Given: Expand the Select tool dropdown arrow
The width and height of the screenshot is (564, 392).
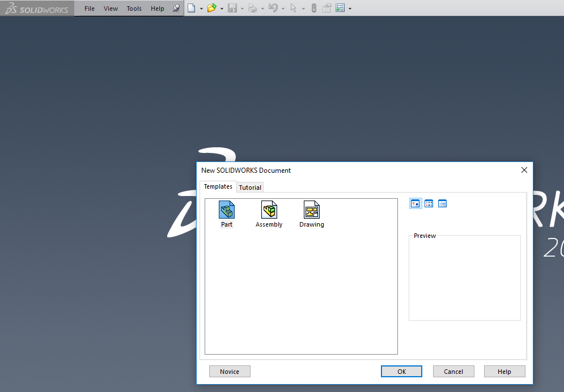Looking at the screenshot, I should click(304, 8).
